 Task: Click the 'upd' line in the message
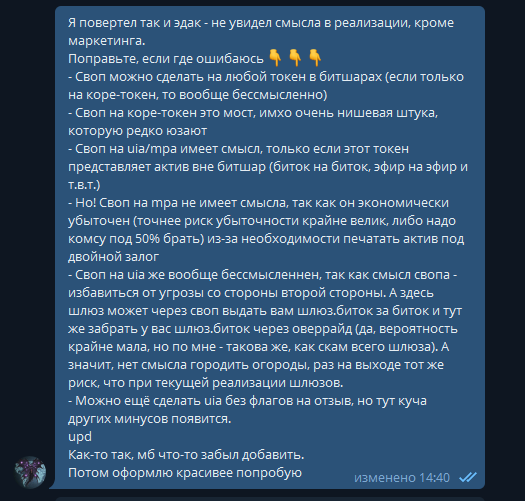(80, 437)
